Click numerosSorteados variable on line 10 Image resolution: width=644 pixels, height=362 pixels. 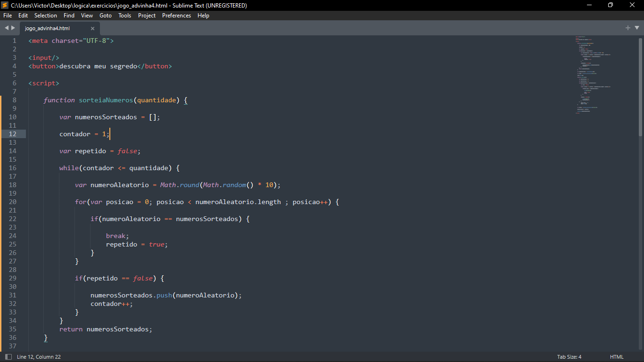pos(106,117)
